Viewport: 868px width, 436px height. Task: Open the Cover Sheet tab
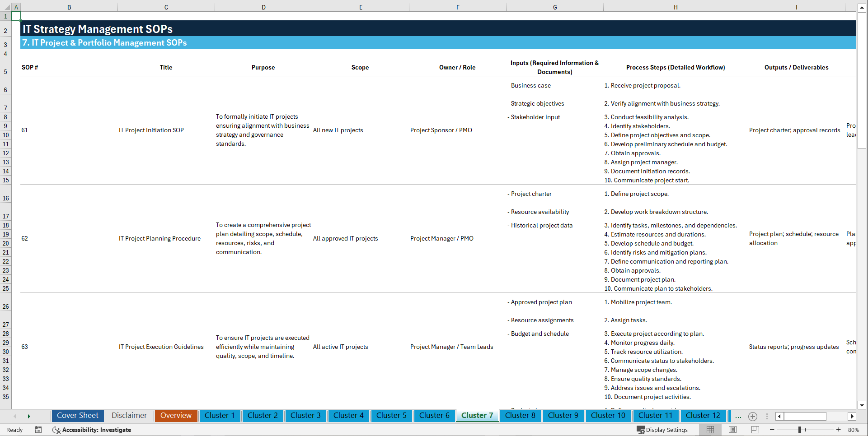77,416
